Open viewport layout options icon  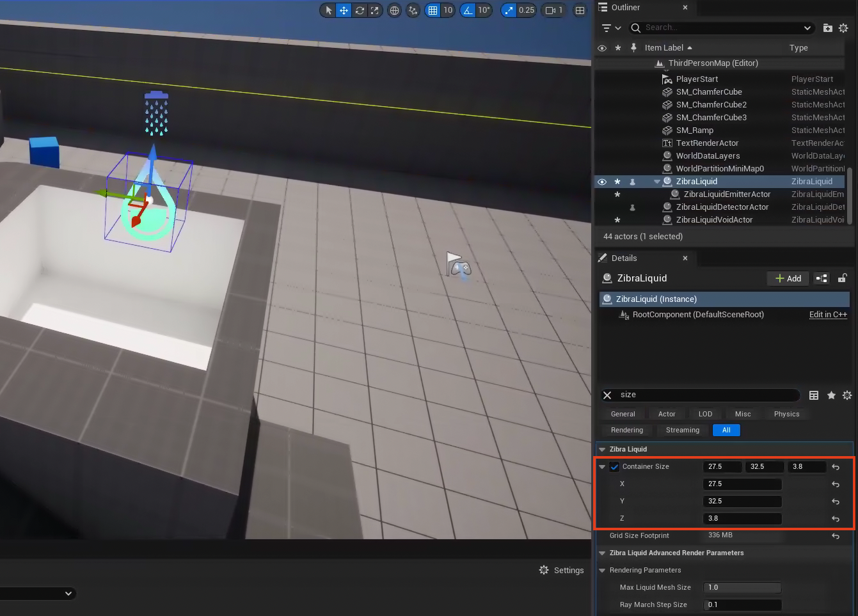tap(580, 10)
